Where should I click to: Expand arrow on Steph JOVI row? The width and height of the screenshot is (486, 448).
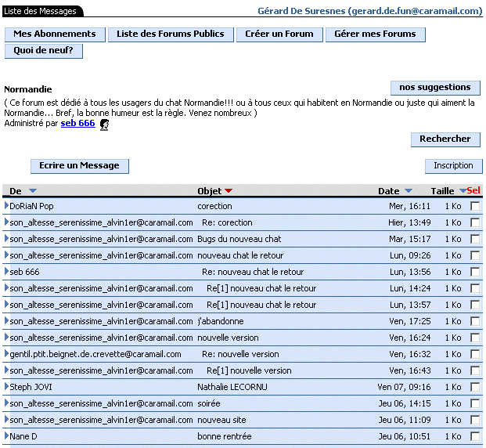[6, 386]
